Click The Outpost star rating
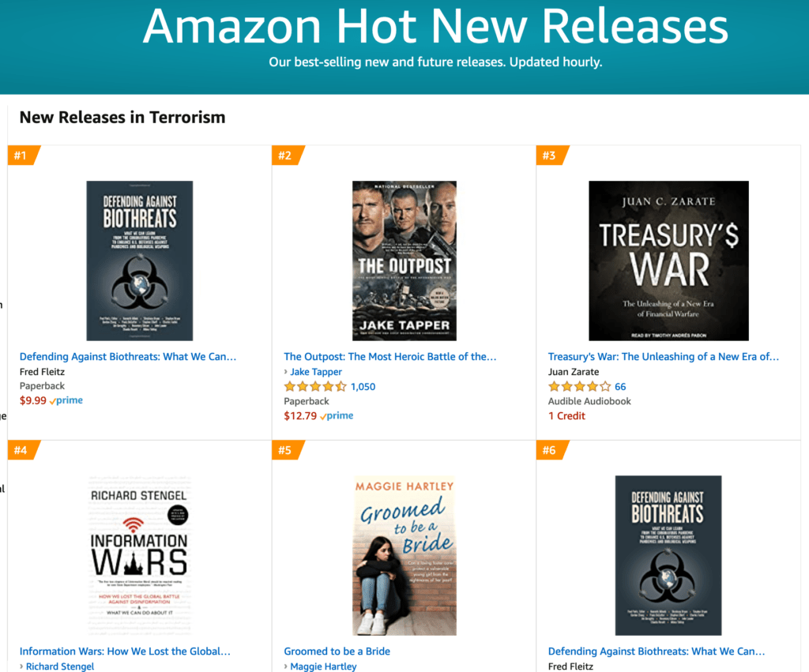 click(315, 387)
